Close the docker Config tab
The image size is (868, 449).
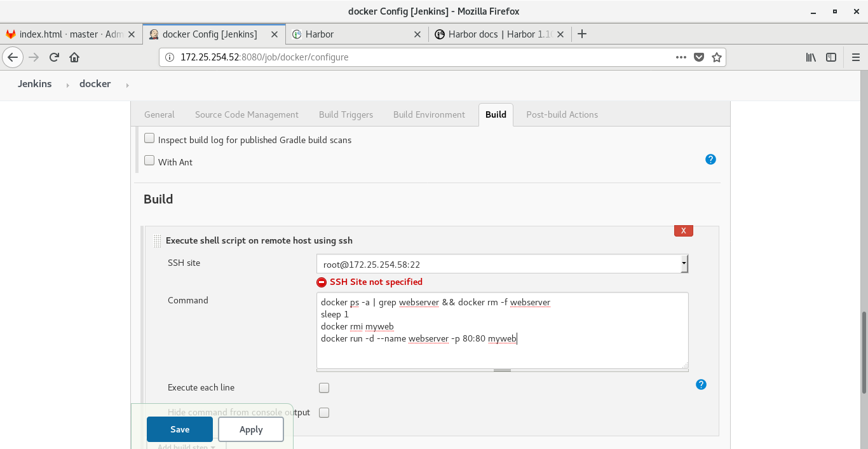(x=275, y=34)
